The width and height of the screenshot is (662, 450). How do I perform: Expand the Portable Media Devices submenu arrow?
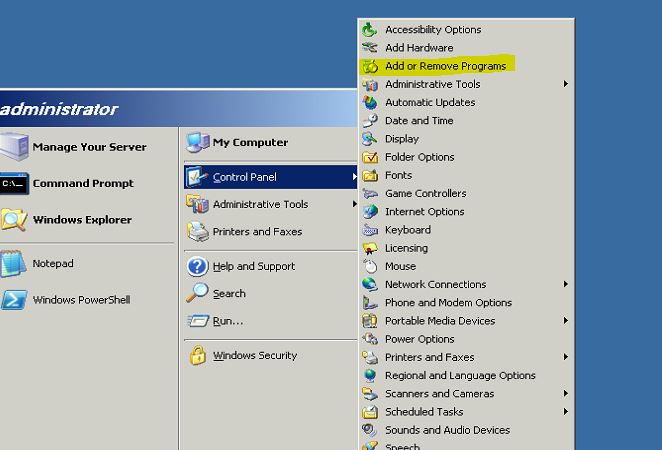pos(566,320)
